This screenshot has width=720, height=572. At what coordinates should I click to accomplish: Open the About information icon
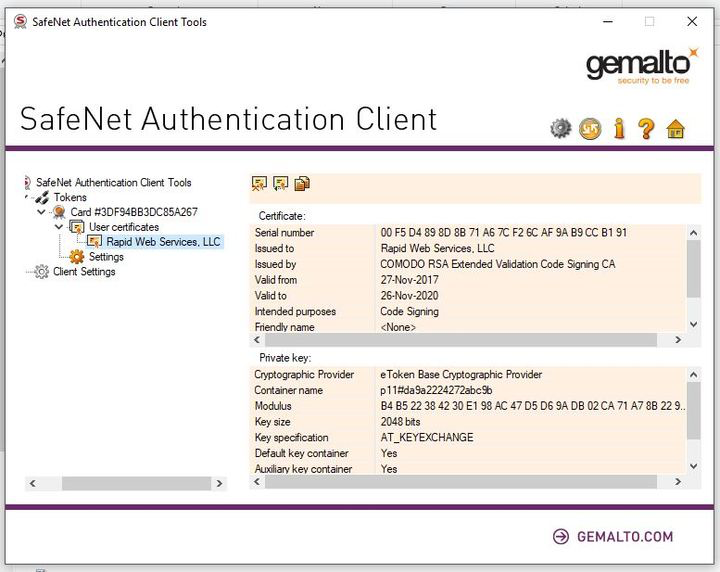[619, 128]
